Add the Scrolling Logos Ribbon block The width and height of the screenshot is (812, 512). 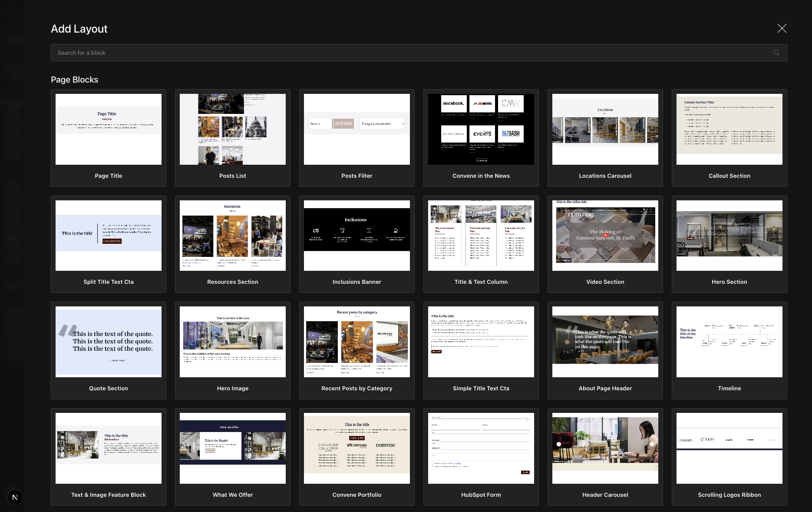point(729,457)
